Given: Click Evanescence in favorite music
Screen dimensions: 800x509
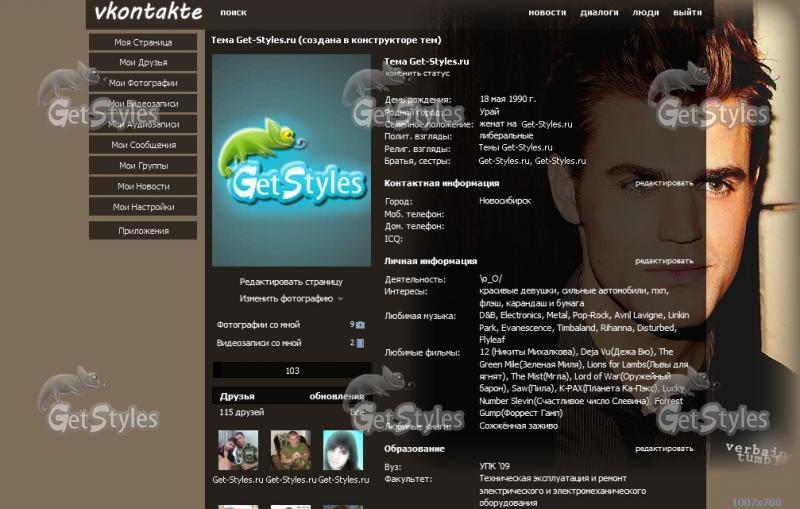Looking at the screenshot, I should (527, 327).
